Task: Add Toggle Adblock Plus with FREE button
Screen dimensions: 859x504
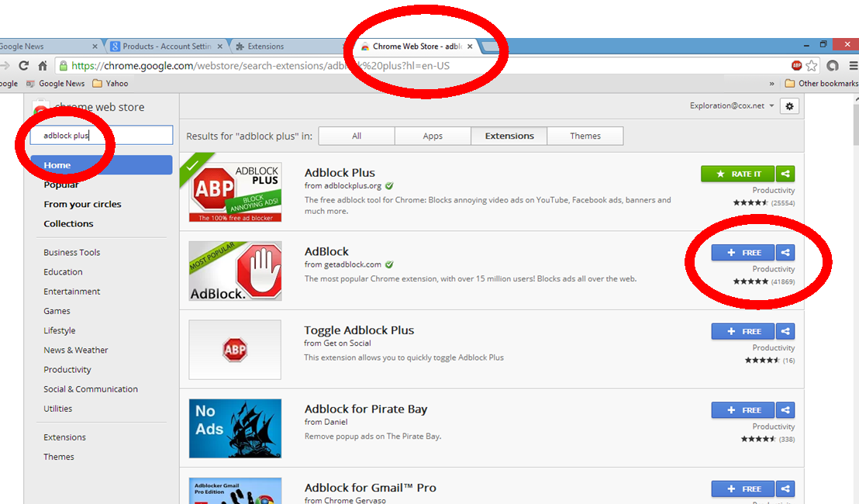Action: 743,331
